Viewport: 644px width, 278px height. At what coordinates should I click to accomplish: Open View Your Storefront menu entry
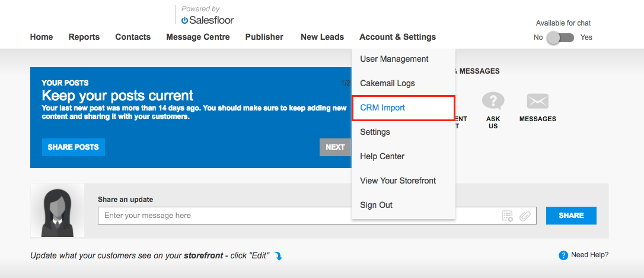point(397,181)
